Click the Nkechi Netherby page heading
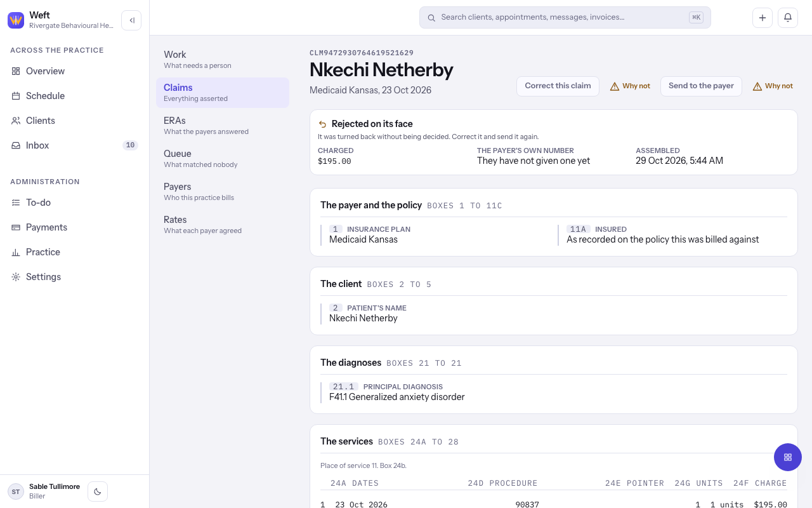812x508 pixels. (x=381, y=70)
